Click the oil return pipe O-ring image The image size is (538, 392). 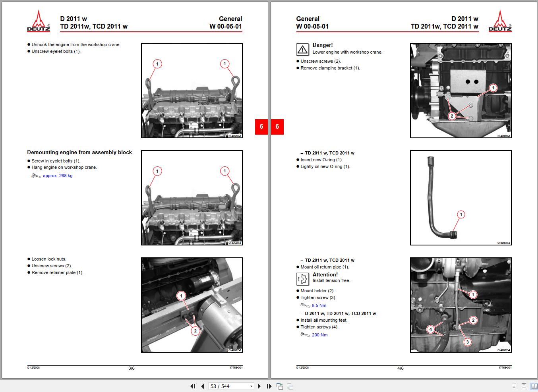coord(461,198)
